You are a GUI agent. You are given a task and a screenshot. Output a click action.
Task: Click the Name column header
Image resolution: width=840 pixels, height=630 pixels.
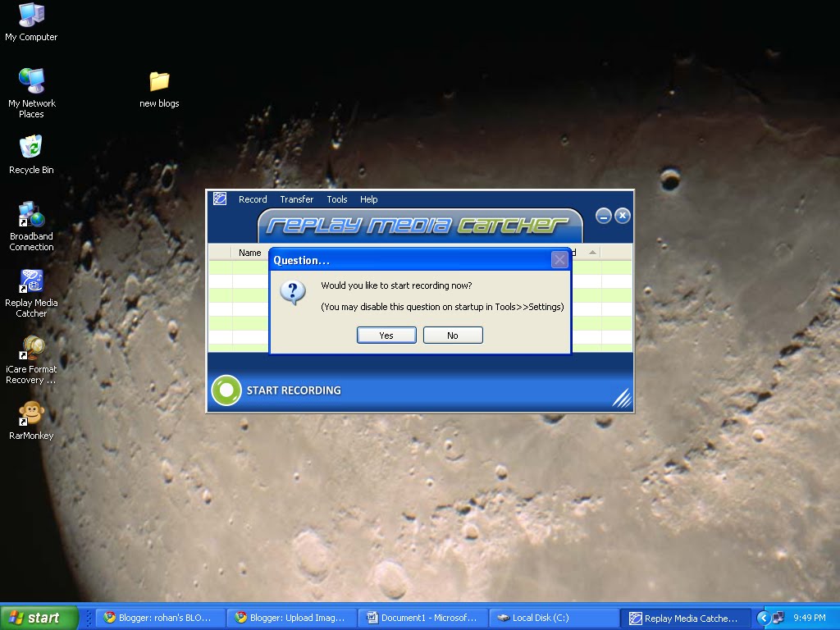point(249,253)
